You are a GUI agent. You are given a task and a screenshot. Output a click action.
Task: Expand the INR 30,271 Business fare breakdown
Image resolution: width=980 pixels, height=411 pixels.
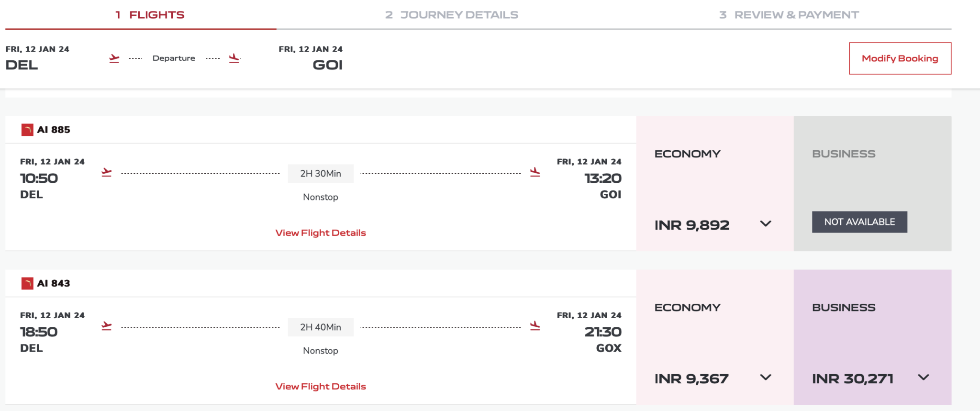pyautogui.click(x=923, y=377)
